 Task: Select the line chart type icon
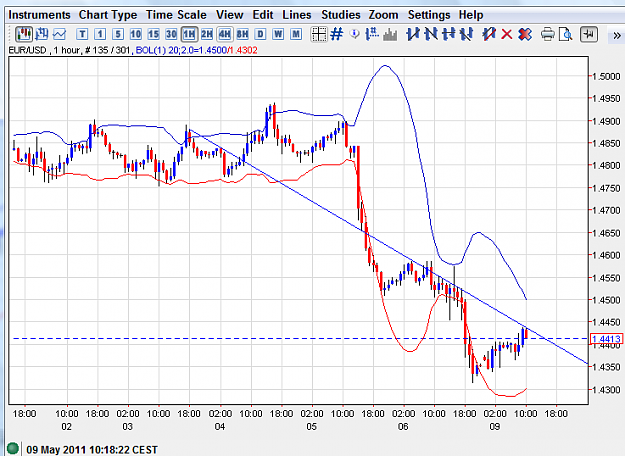(x=59, y=34)
